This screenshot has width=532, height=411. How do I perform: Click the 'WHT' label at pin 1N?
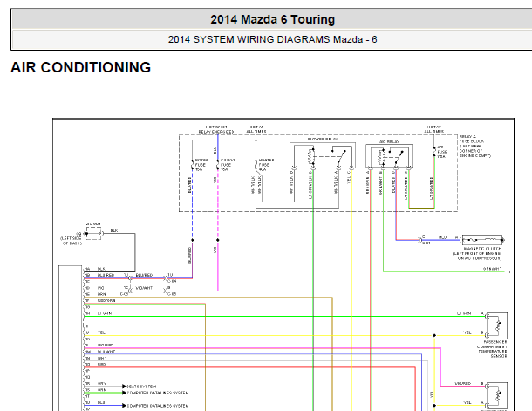click(102, 358)
